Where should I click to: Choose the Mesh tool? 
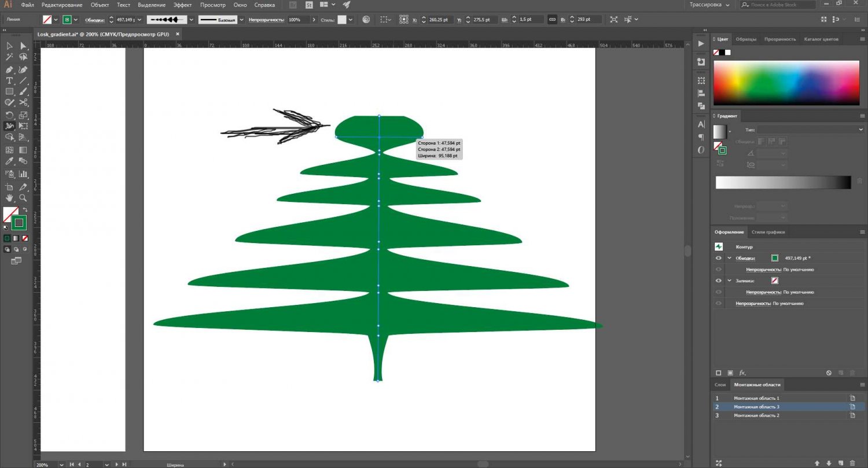[10, 149]
